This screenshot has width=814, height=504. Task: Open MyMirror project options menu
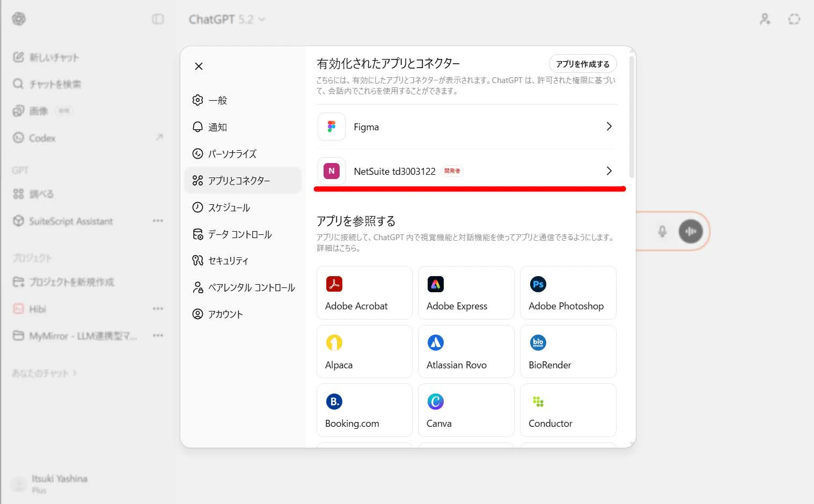(x=158, y=336)
